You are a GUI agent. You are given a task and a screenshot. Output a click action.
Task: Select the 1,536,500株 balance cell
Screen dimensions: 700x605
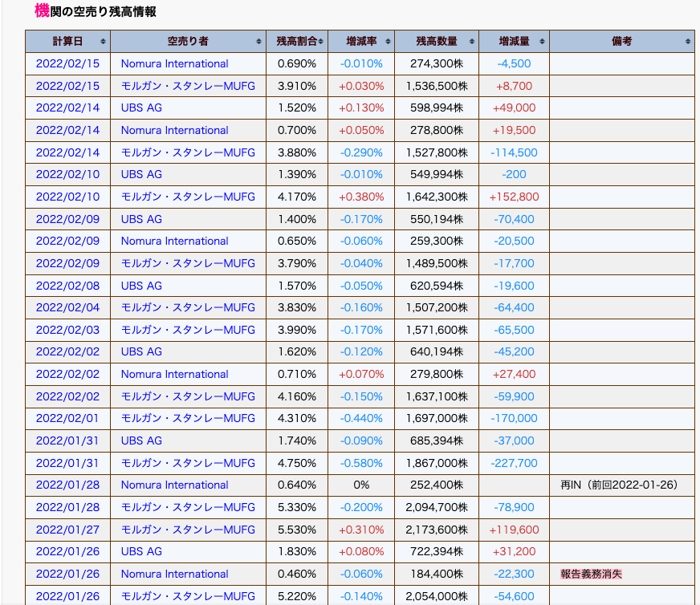pyautogui.click(x=437, y=86)
